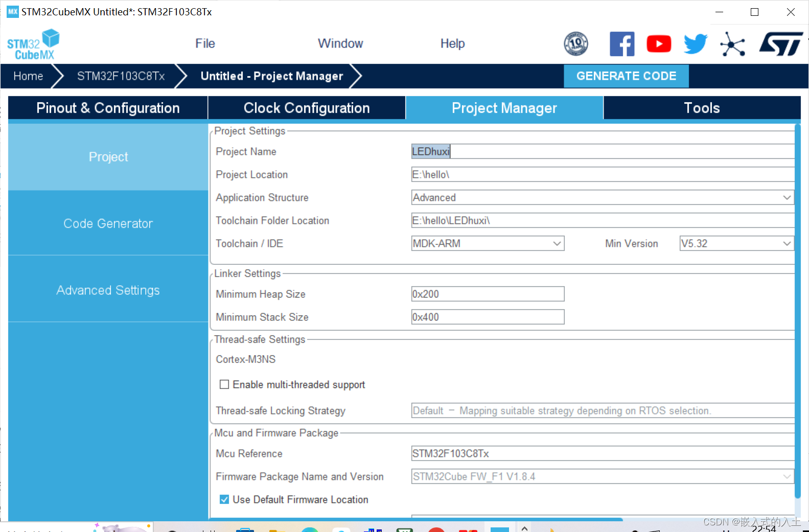
Task: Open the 10-year anniversary badge icon
Action: tap(576, 43)
